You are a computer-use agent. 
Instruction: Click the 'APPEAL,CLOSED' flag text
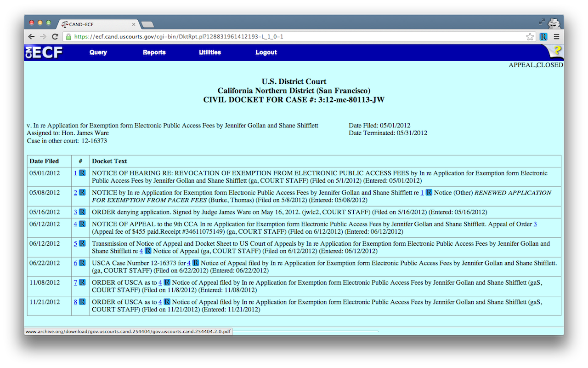[536, 65]
